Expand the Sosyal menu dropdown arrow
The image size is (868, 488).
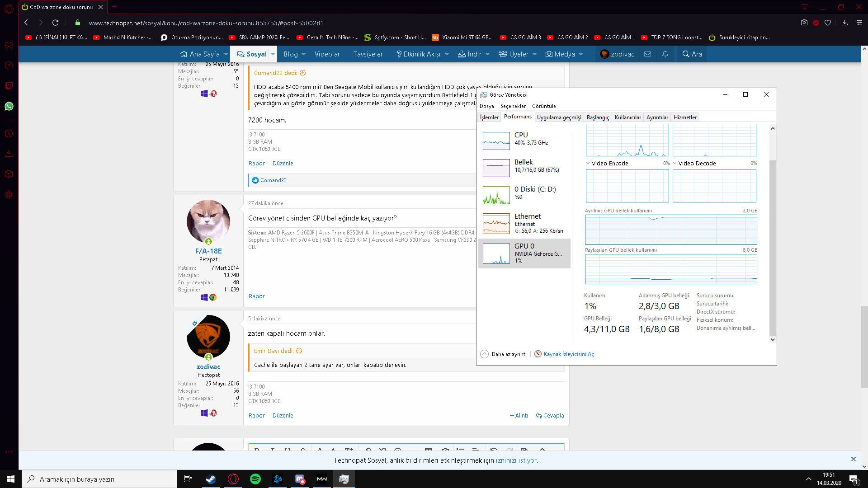tap(273, 54)
